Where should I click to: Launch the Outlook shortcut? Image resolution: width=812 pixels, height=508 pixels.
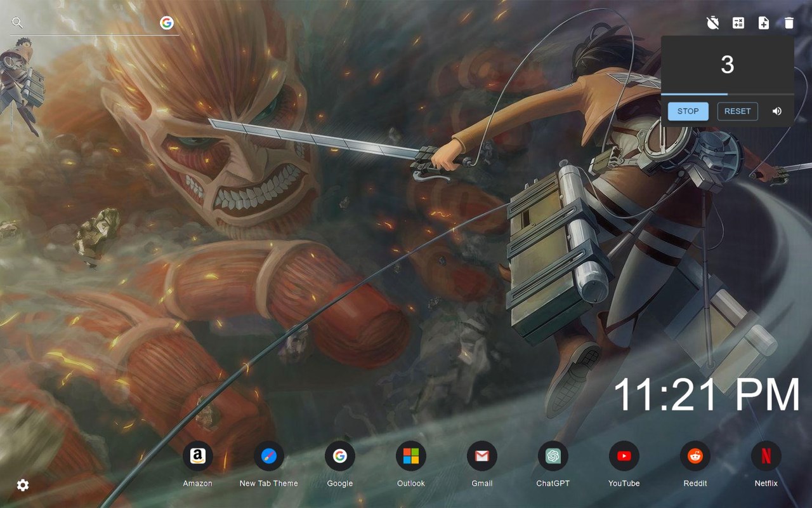tap(411, 465)
